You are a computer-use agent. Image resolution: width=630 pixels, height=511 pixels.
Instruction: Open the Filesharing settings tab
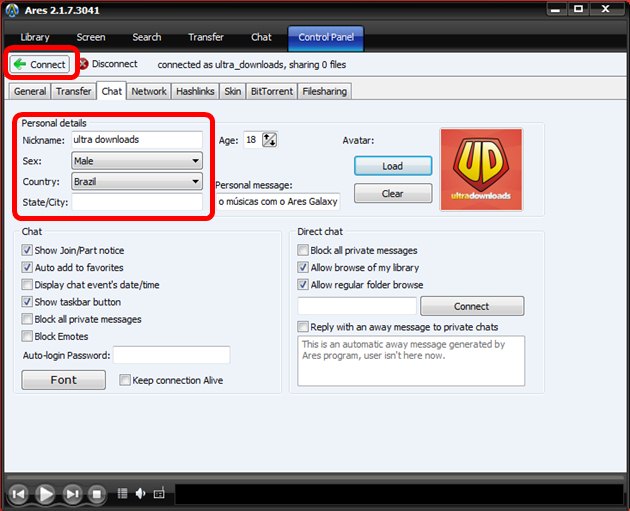[325, 92]
